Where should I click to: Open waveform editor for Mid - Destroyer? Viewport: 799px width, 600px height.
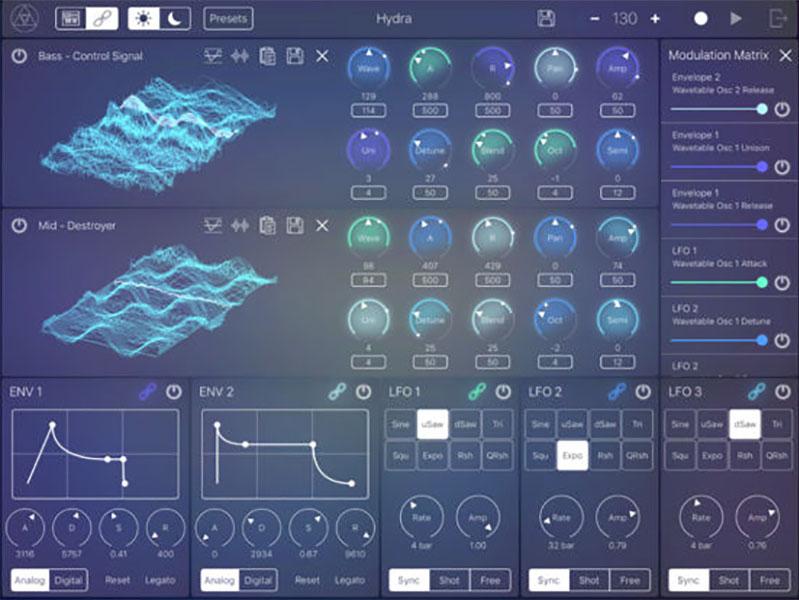point(239,225)
